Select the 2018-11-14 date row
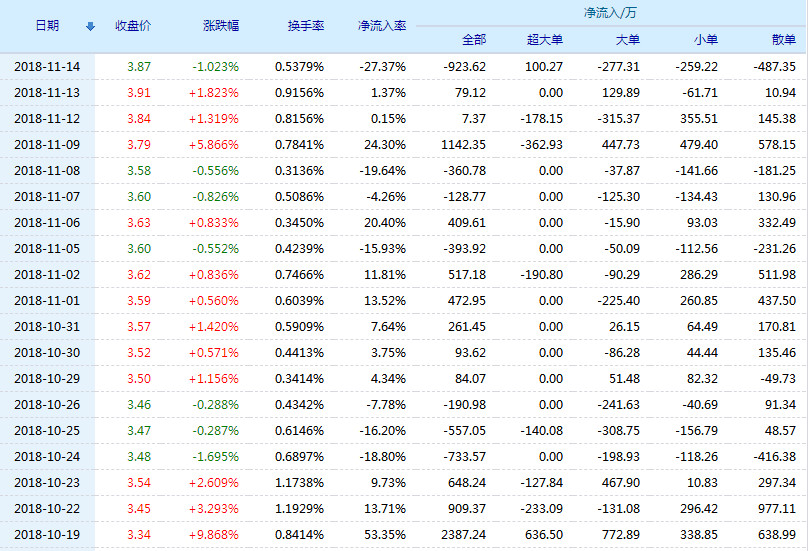Image resolution: width=811 pixels, height=551 pixels. pos(403,67)
